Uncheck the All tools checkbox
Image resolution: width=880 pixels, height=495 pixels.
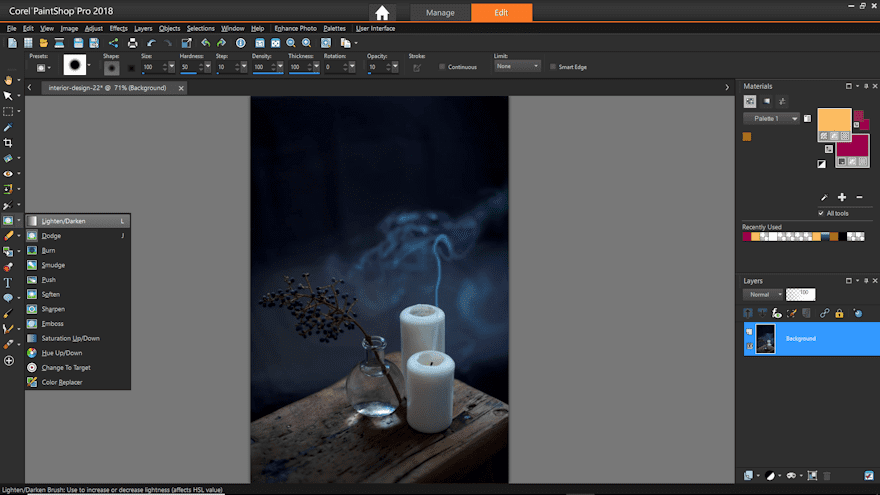point(821,213)
